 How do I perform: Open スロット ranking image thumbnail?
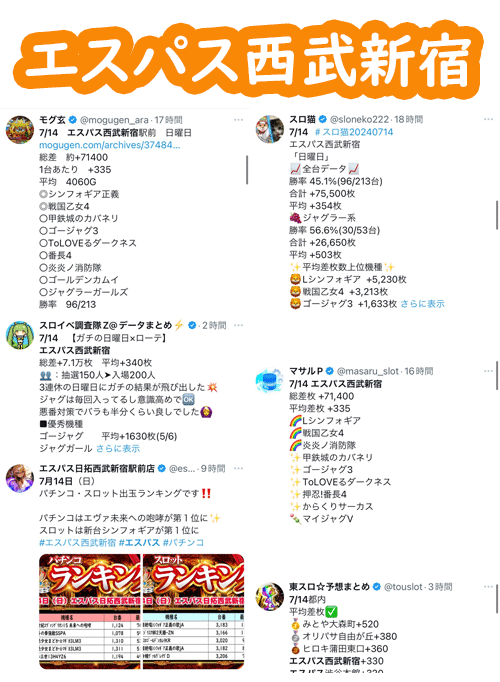[x=193, y=612]
